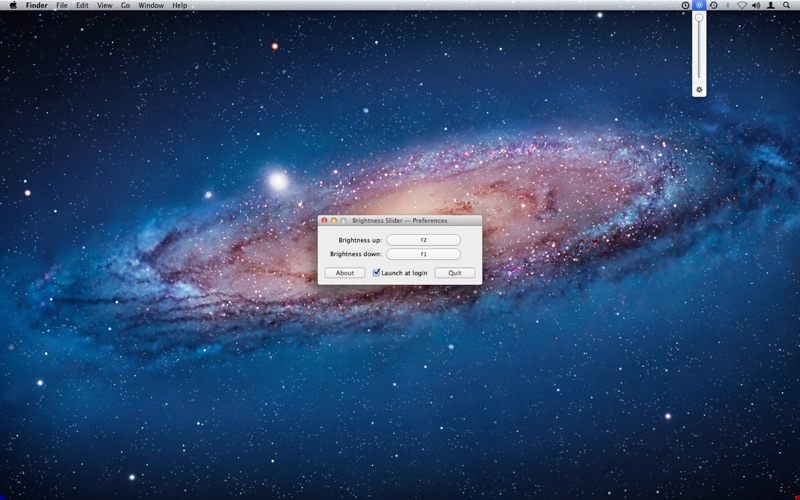
Task: Open the Window menu
Action: click(151, 5)
